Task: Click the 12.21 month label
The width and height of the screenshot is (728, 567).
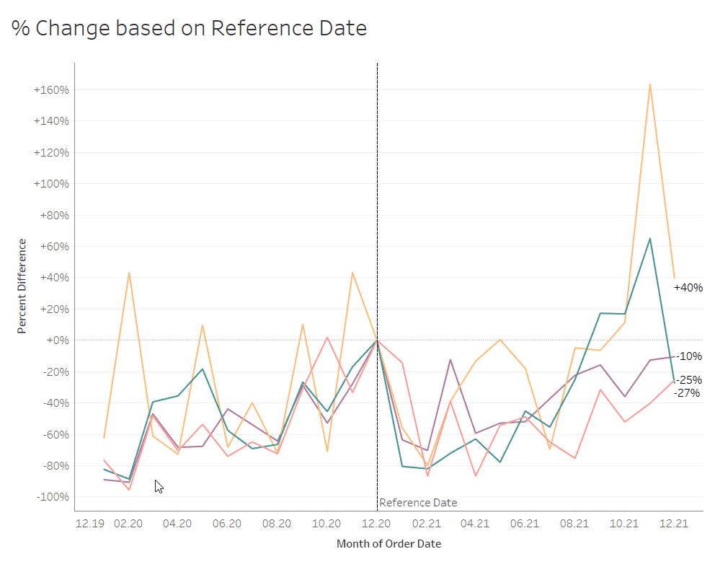Action: click(674, 524)
